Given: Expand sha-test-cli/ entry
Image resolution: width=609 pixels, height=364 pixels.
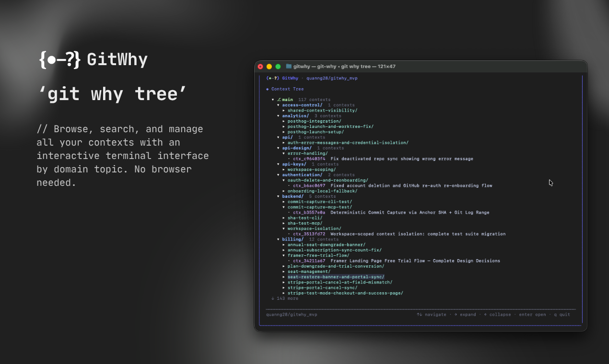Looking at the screenshot, I should point(302,217).
